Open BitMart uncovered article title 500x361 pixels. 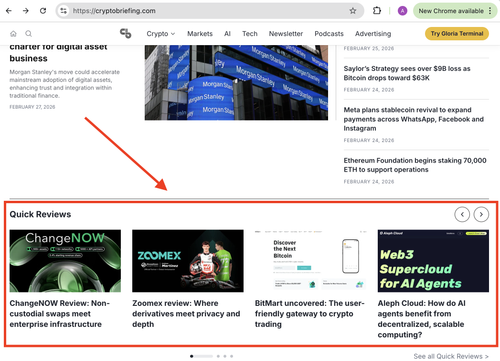click(x=309, y=314)
